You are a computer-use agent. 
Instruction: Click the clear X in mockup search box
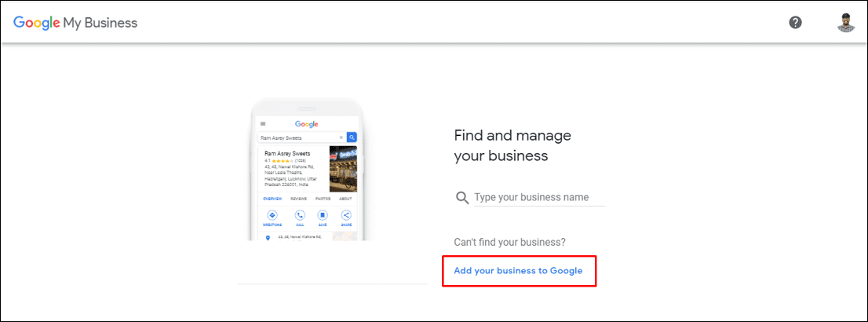coord(341,137)
